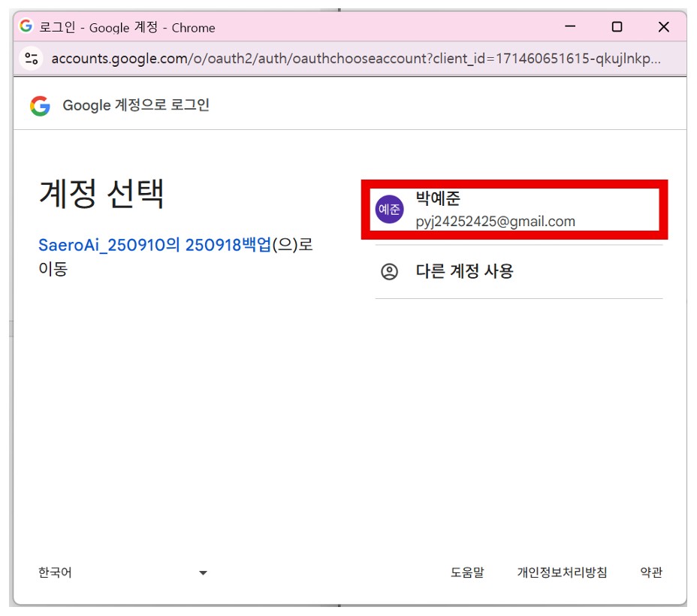The image size is (697, 616).
Task: Click the pyj24252425@gmail.com email text
Action: tap(495, 222)
